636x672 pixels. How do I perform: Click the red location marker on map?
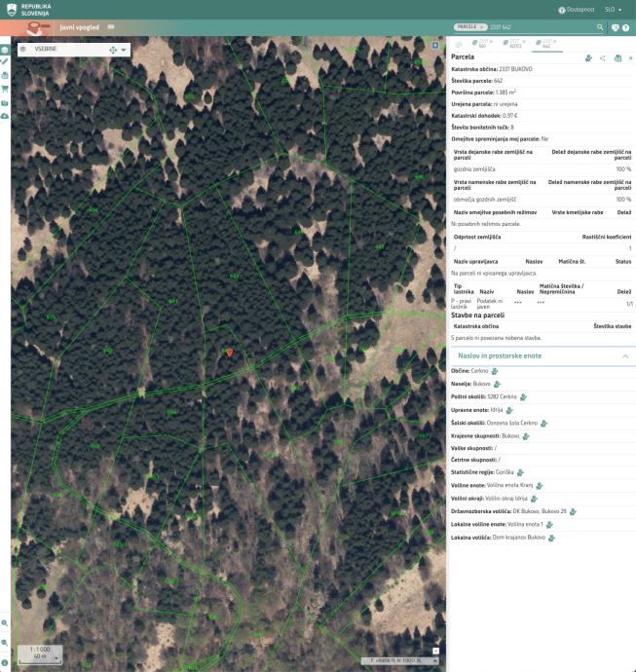pyautogui.click(x=229, y=353)
